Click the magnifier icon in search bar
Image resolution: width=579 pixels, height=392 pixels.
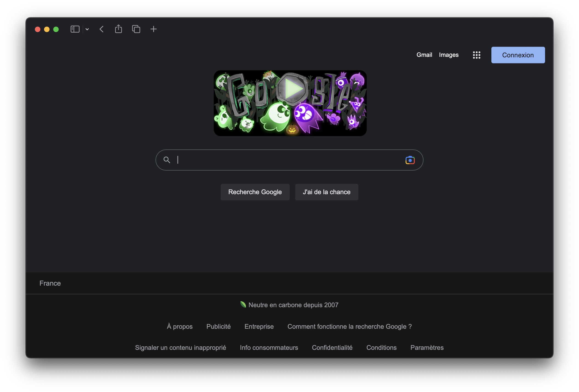point(167,160)
